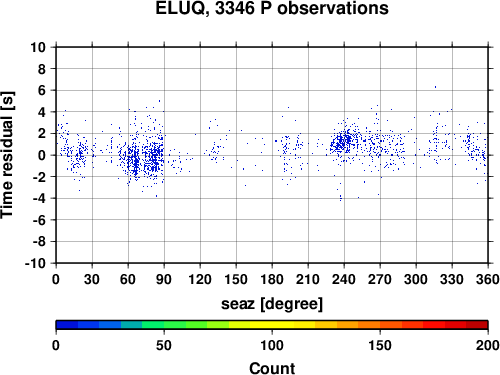The height and width of the screenshot is (375, 500).
Task: Click the dense data cluster near 240 degrees
Action: tap(343, 142)
